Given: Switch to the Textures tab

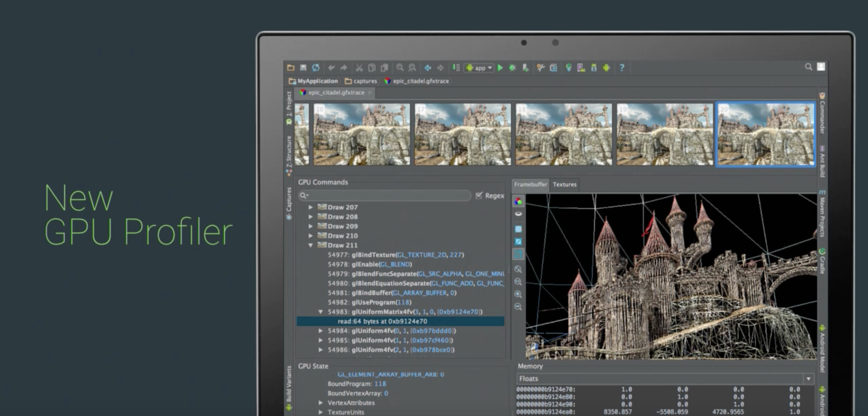Looking at the screenshot, I should [564, 185].
